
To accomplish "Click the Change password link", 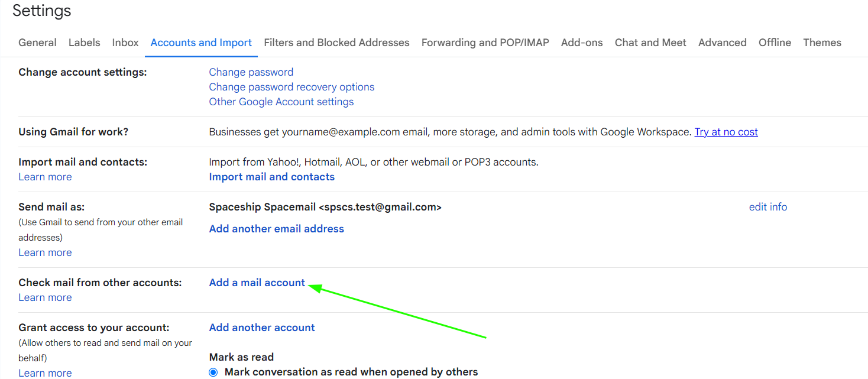I will (x=251, y=72).
